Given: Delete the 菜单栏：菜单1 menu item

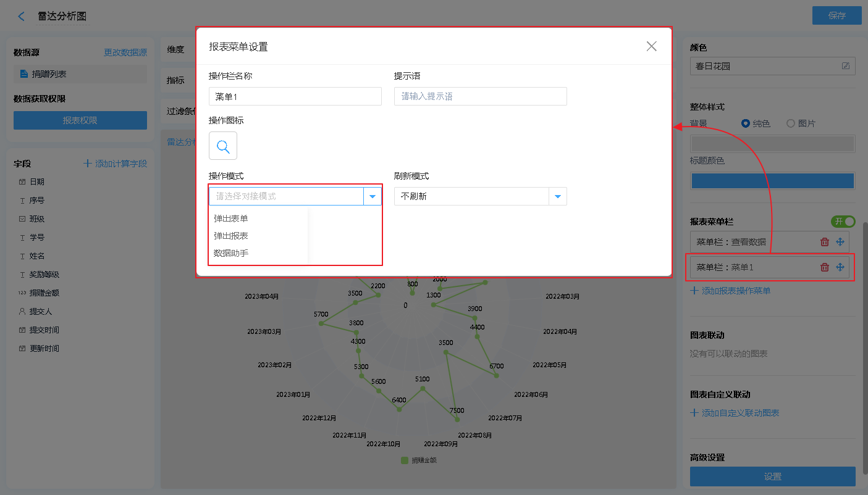Looking at the screenshot, I should (x=824, y=267).
